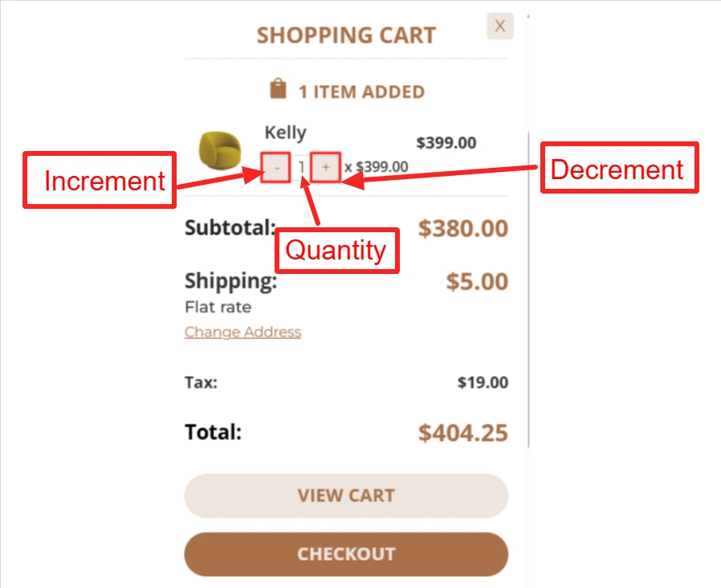This screenshot has height=588, width=721.
Task: Click the 1 ITEM ADDED text
Action: 361,92
